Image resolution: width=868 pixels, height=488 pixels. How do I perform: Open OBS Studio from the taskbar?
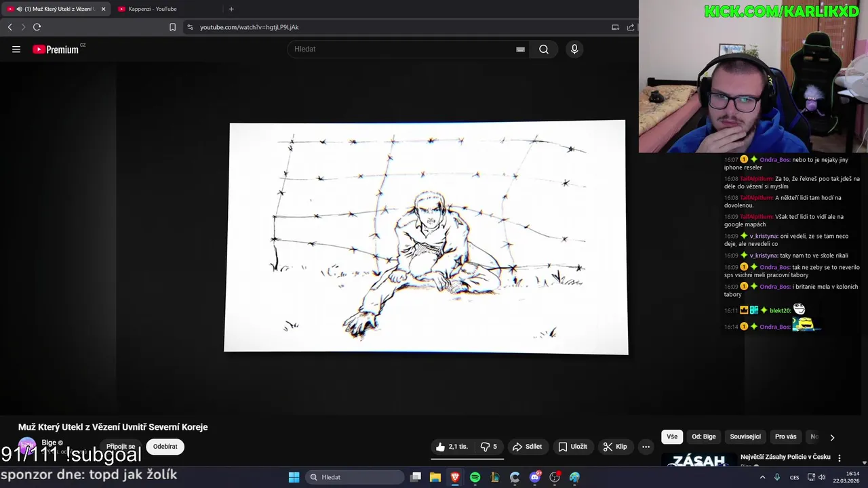555,477
